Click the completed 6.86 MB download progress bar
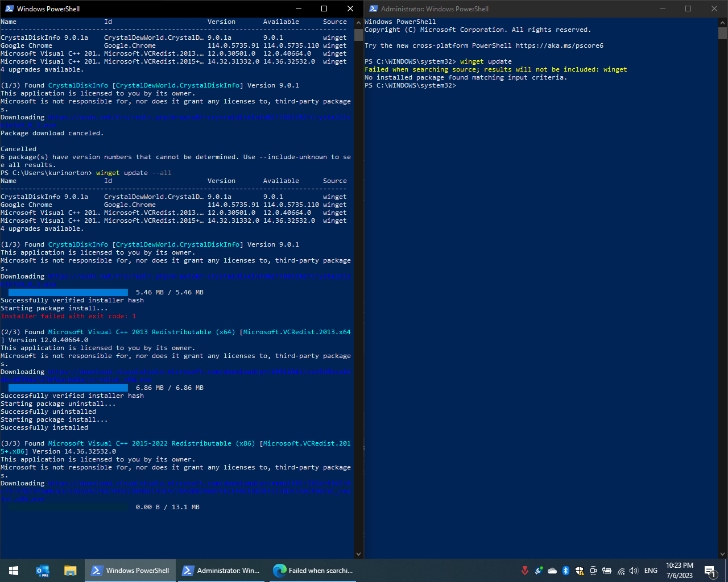This screenshot has width=728, height=582. tap(68, 388)
